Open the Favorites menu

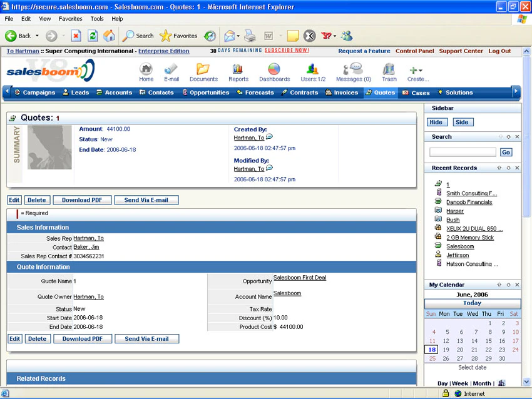(69, 18)
